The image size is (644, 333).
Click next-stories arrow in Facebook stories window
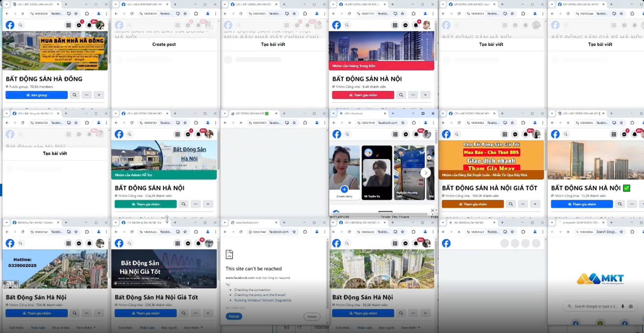point(426,173)
